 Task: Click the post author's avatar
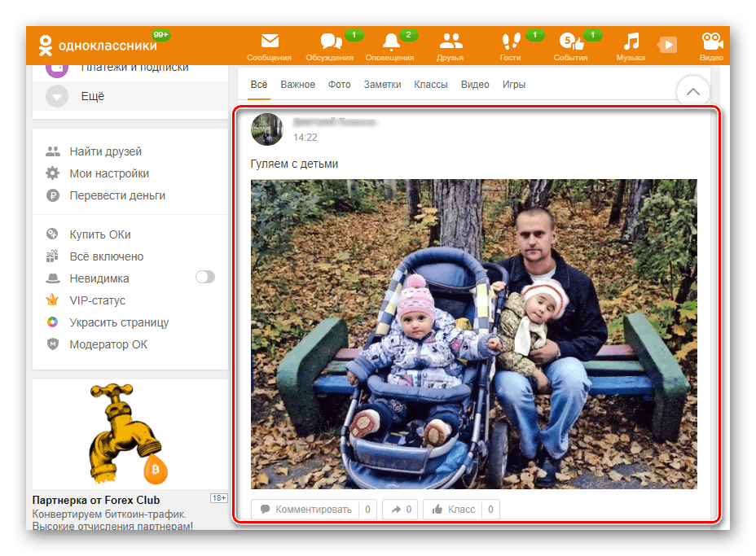[x=267, y=129]
